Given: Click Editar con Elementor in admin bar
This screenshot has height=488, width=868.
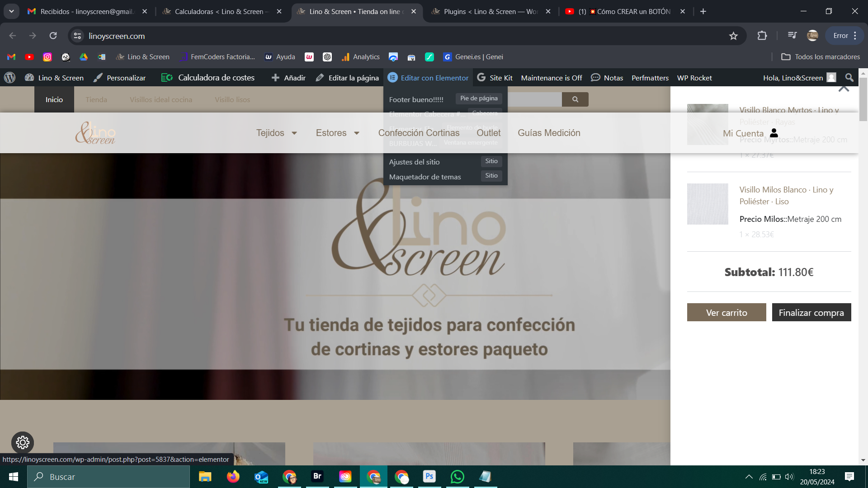Looking at the screenshot, I should coord(428,78).
